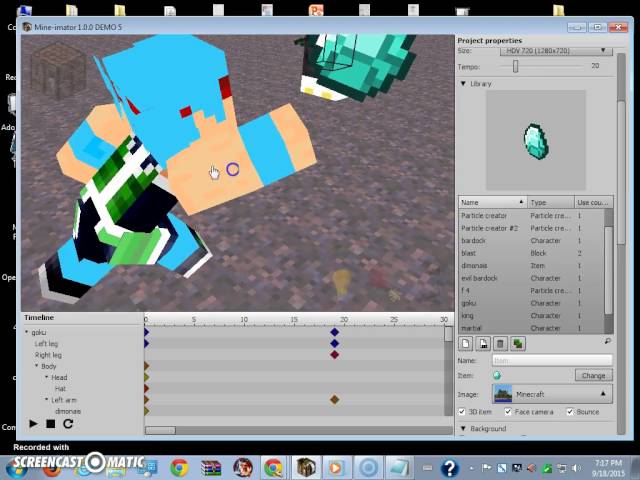Click the green duplicate item icon
The height and width of the screenshot is (480, 640).
coord(518,344)
